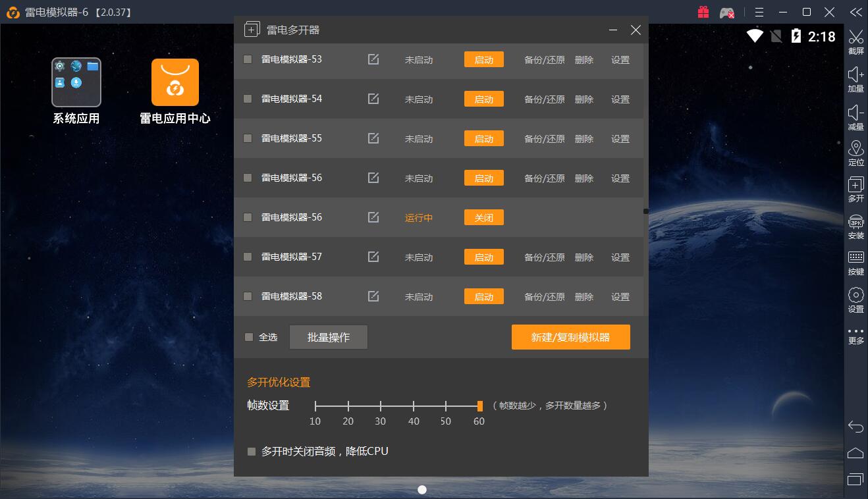Enable 多开时关闭音频，降低CPU option
This screenshot has height=499, width=868.
pos(251,452)
